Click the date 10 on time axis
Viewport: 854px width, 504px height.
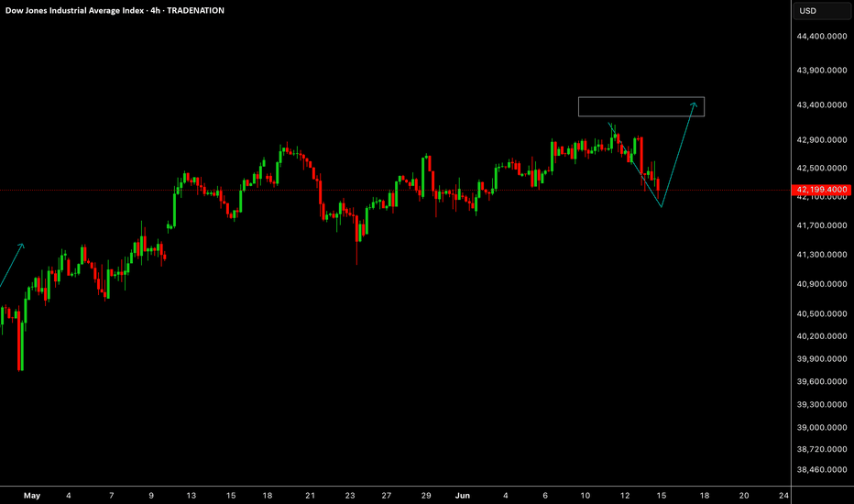585,496
